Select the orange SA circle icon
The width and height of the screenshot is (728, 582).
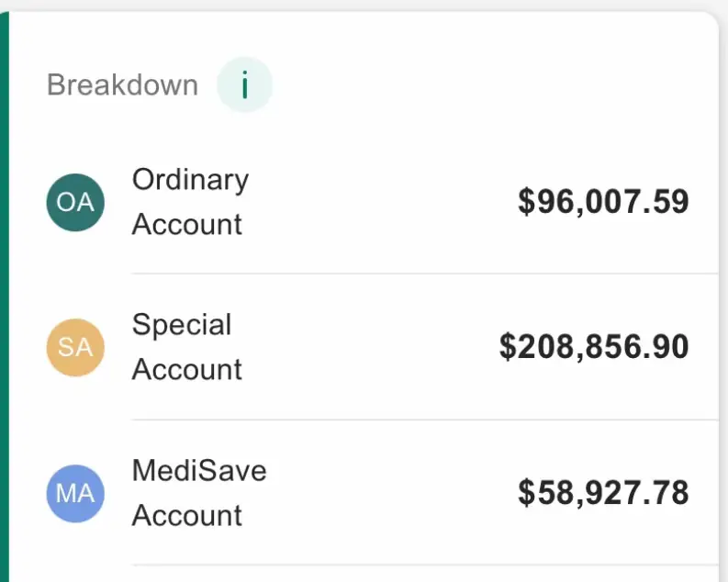(x=75, y=348)
